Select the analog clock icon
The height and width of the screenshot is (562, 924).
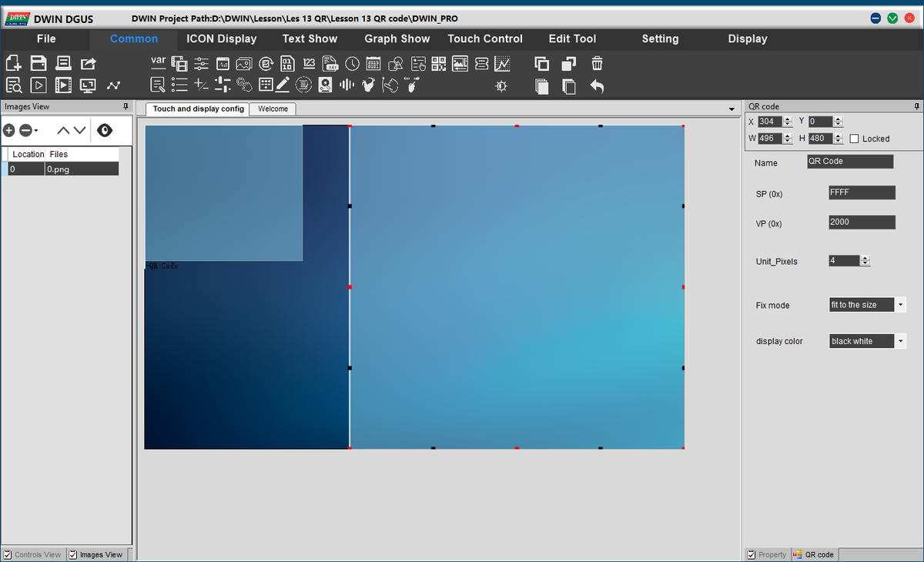352,64
